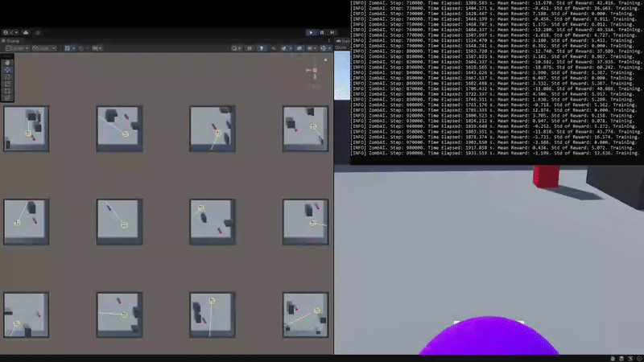Toggle Scene audio
This screenshot has width=644, height=362.
click(274, 48)
